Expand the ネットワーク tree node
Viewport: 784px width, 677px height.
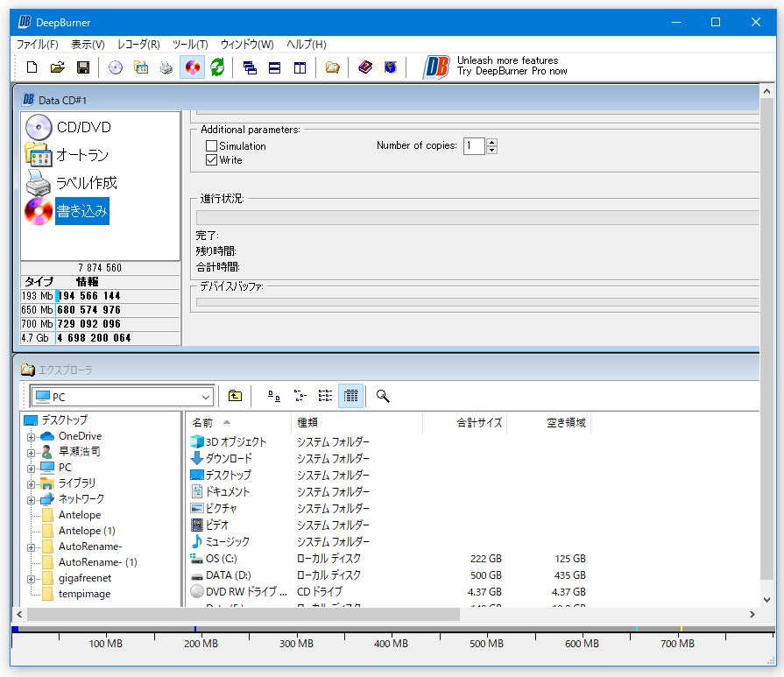pyautogui.click(x=31, y=500)
